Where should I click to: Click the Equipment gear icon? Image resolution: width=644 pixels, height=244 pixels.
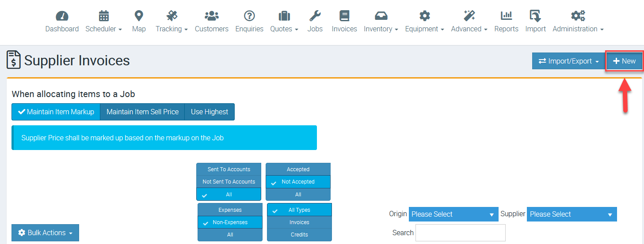424,16
